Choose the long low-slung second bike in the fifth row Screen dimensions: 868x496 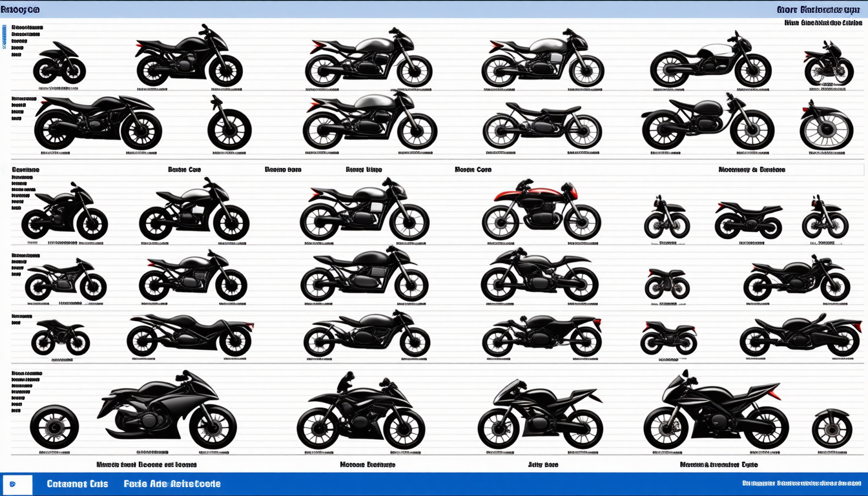[x=190, y=335]
